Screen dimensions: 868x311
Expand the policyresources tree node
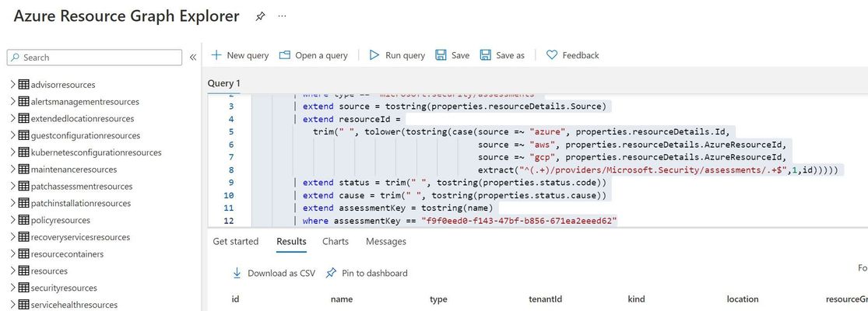(13, 220)
